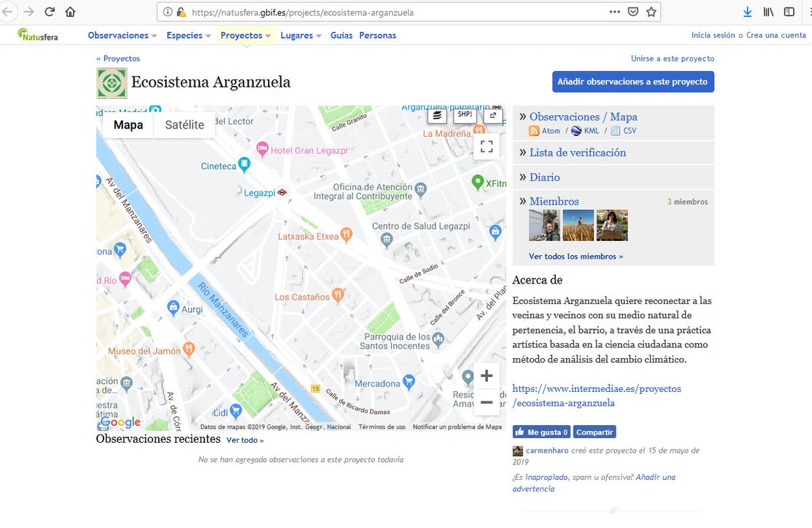The width and height of the screenshot is (812, 528).
Task: Switch map to Satélite view
Action: (184, 125)
